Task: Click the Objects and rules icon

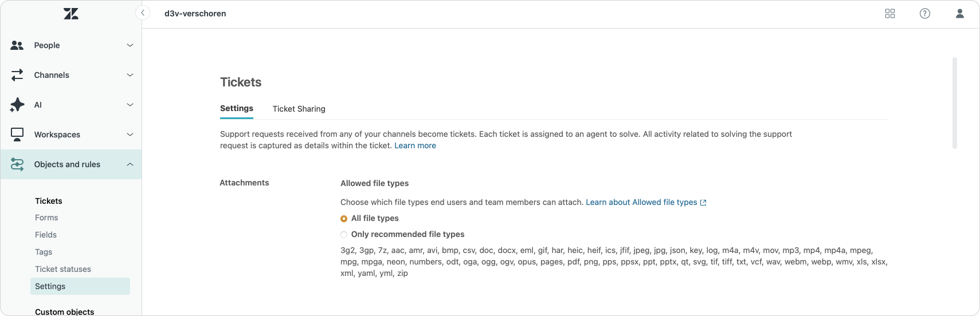Action: [17, 164]
